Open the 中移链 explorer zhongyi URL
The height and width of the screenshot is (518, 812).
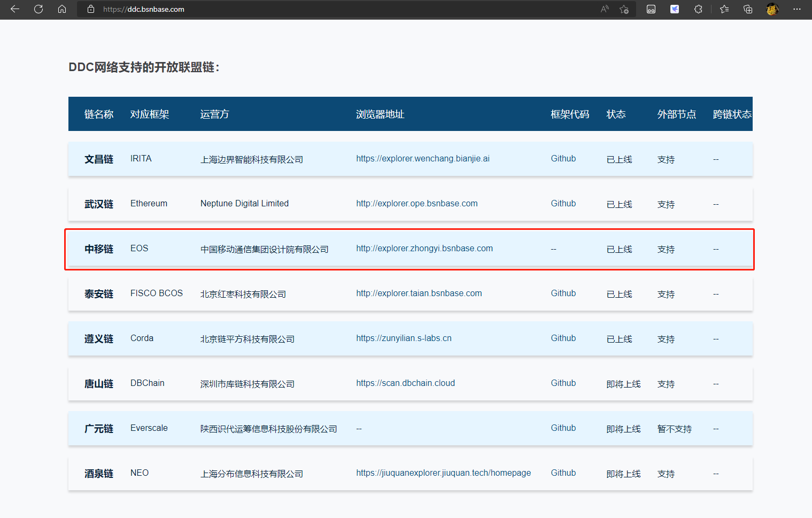[x=424, y=249]
